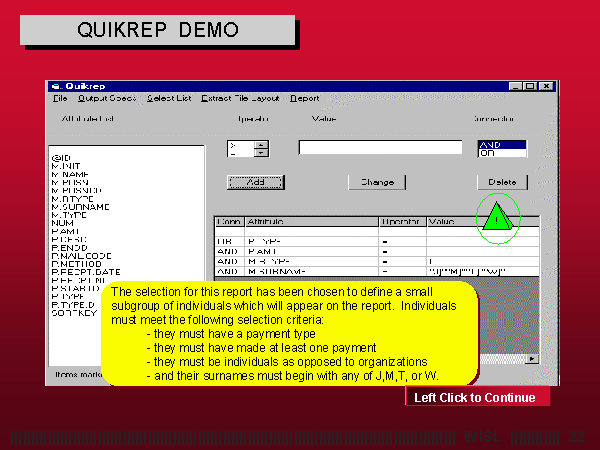
Task: Select M.SURNAME in the attribute list
Action: coord(79,207)
